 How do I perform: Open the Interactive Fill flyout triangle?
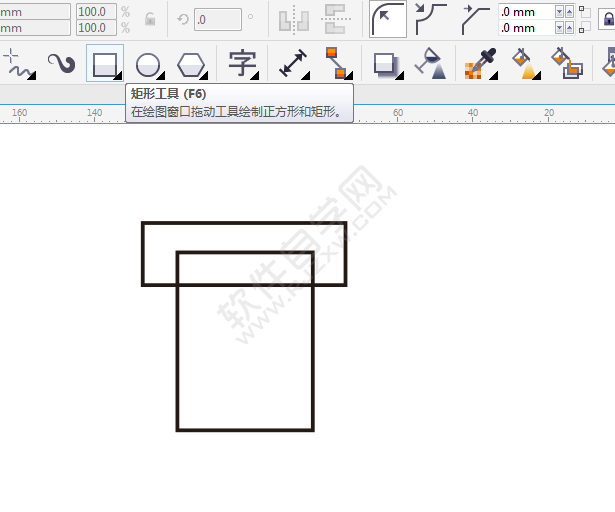[x=537, y=76]
